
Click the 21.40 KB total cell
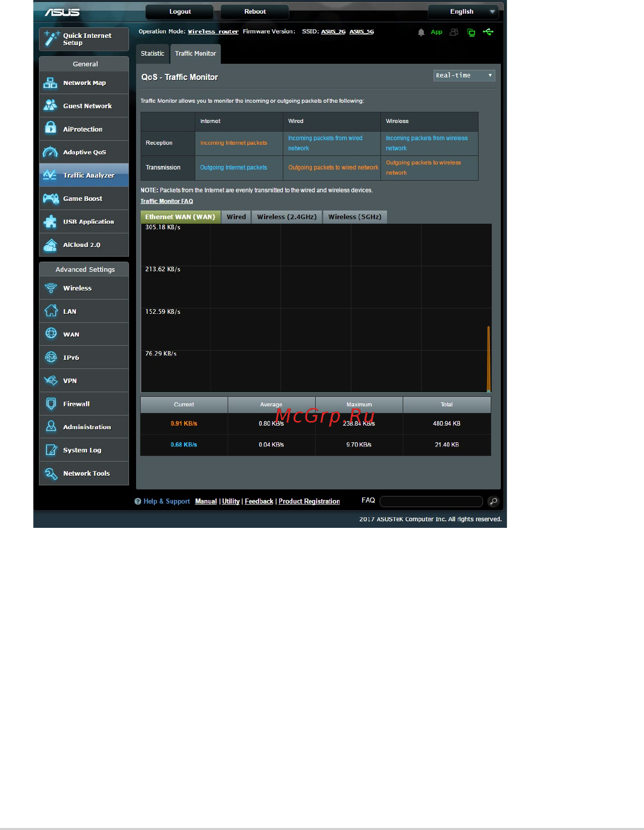[x=447, y=445]
